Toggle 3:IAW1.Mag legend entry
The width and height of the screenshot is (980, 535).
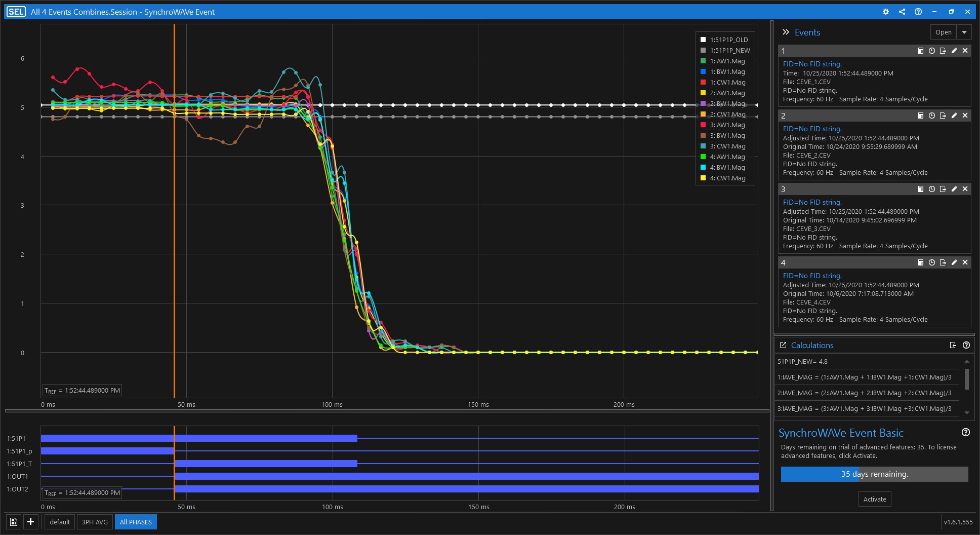coord(723,125)
